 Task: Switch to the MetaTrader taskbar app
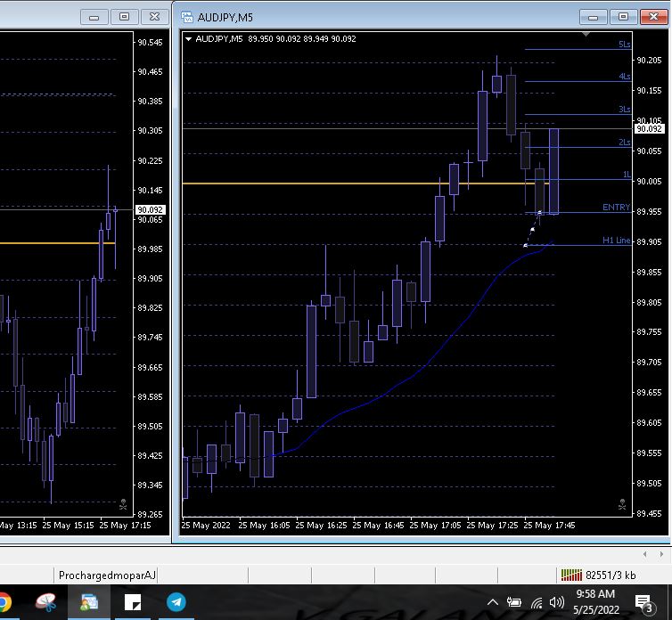pyautogui.click(x=89, y=603)
